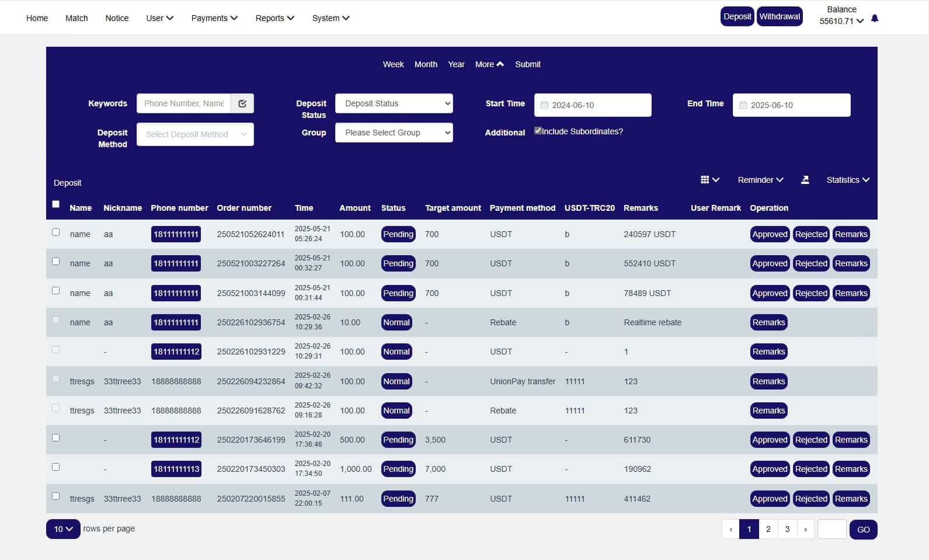The height and width of the screenshot is (560, 929).
Task: Click the keyword search confirm icon
Action: click(x=242, y=103)
